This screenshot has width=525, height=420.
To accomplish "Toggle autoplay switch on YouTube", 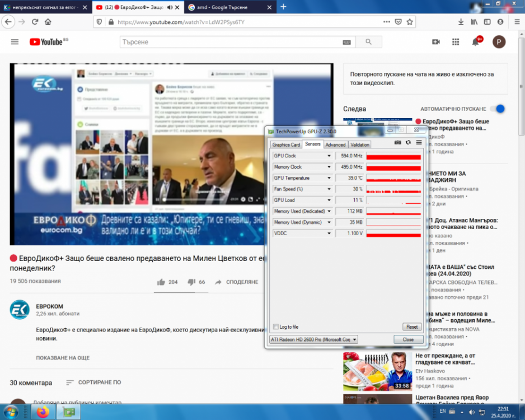I will [498, 109].
